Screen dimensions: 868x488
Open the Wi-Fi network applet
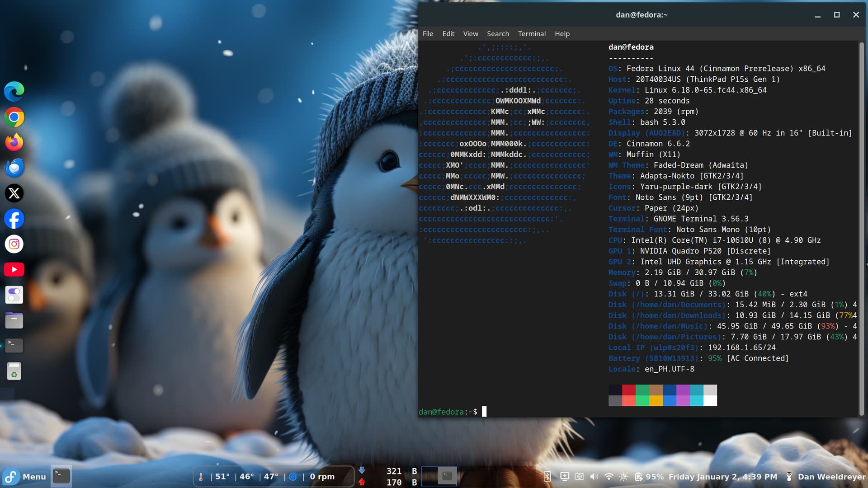pyautogui.click(x=609, y=477)
